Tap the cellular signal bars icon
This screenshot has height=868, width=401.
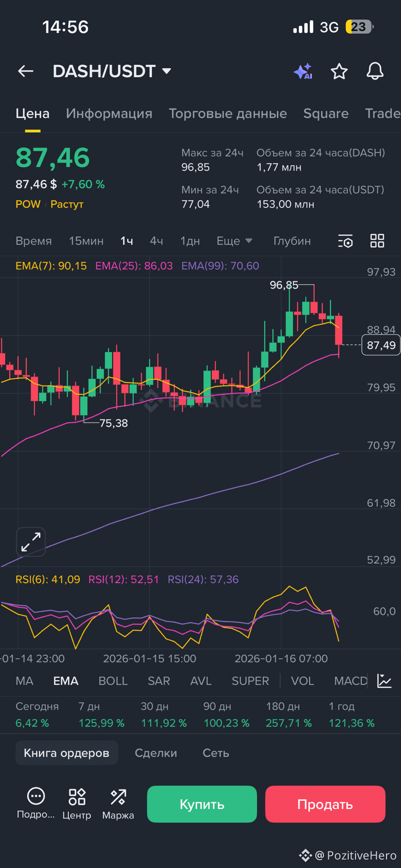tap(303, 27)
